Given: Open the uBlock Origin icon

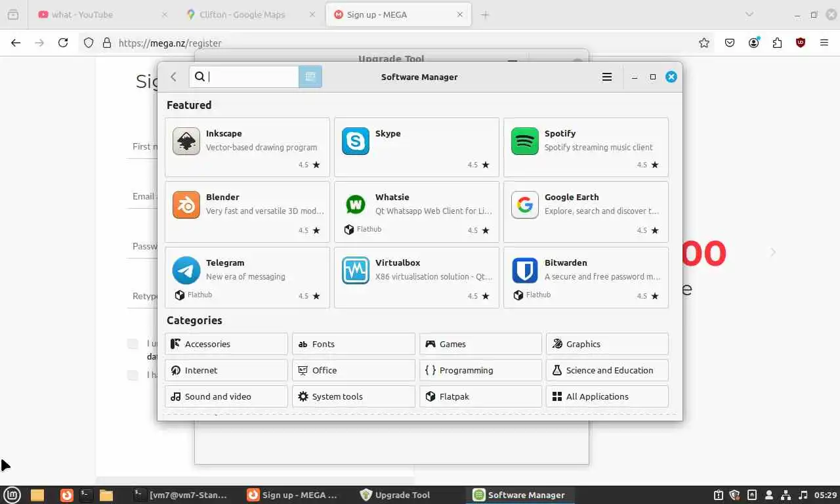Looking at the screenshot, I should 801,43.
